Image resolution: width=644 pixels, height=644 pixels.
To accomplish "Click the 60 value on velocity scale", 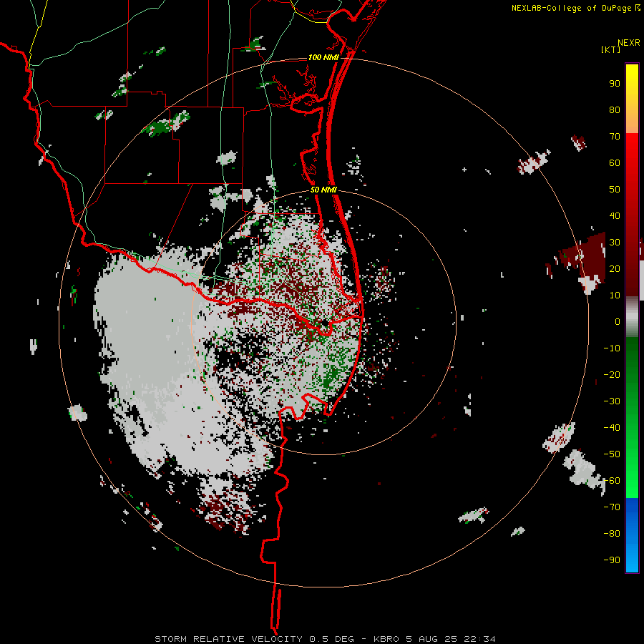I will (615, 163).
